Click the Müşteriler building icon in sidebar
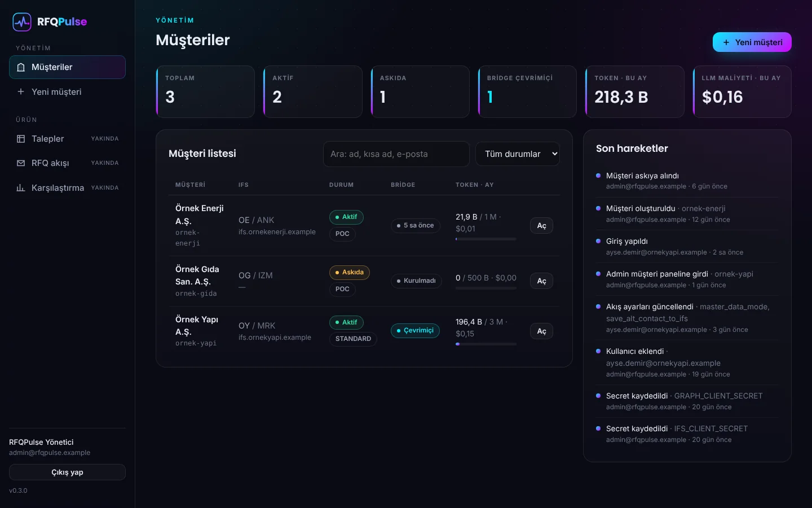Viewport: 812px width, 508px height. (21, 67)
